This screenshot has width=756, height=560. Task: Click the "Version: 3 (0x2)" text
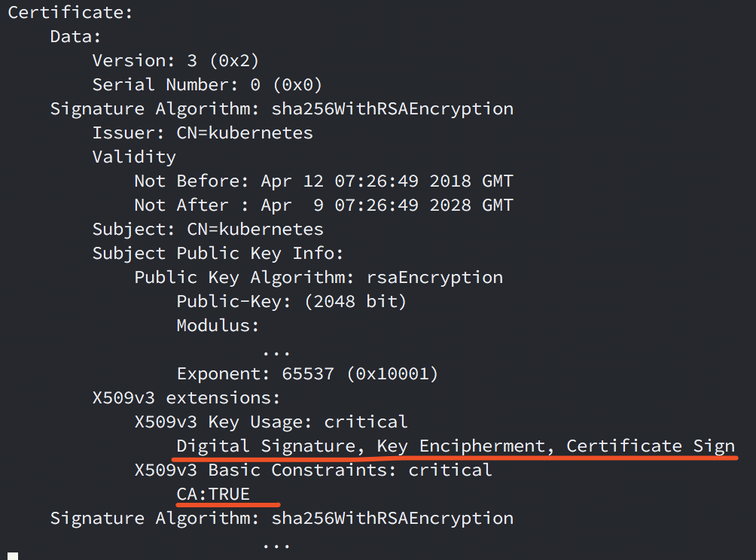[175, 60]
